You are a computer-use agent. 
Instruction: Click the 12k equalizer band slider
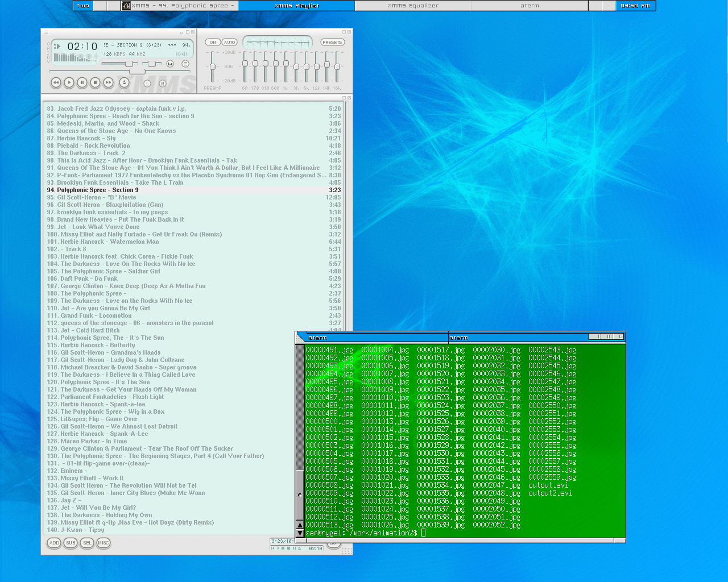(317, 66)
